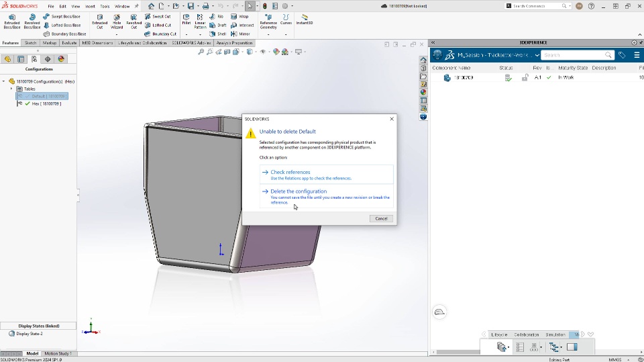Choose the Delete the configuration option
Viewport: 644px width, 362px height.
(x=327, y=196)
